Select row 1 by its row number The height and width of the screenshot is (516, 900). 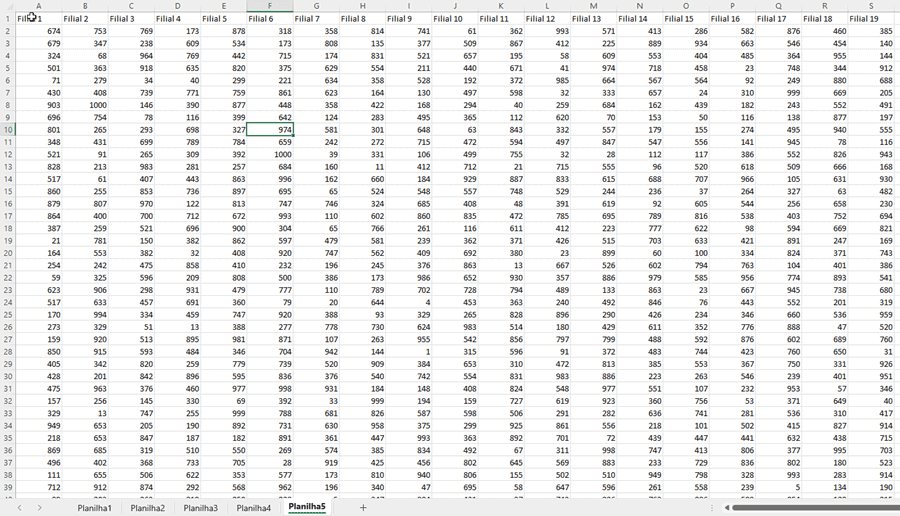tap(7, 18)
